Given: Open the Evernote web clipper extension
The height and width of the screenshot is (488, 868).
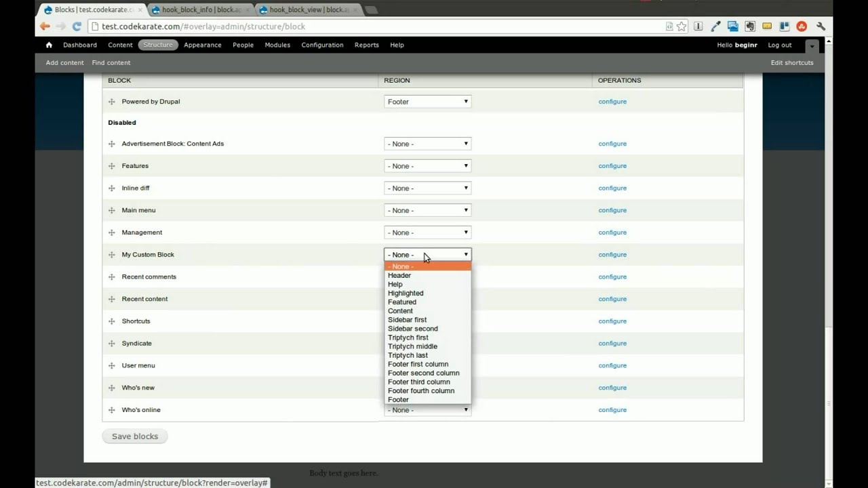Looking at the screenshot, I should coord(750,26).
